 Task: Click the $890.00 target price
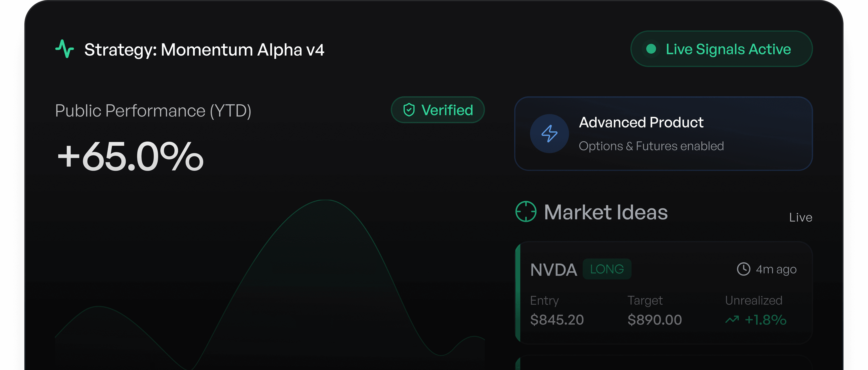654,320
